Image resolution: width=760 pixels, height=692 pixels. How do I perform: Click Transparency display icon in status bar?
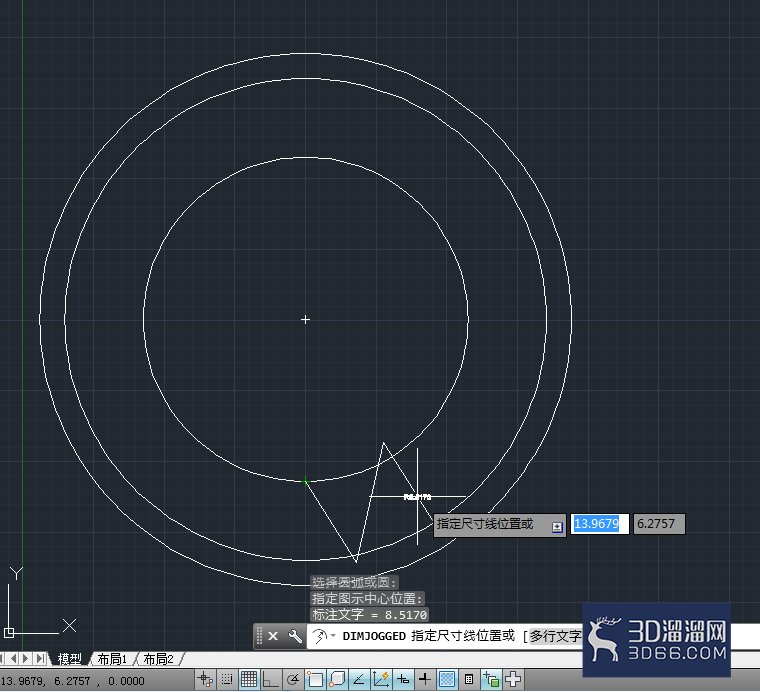tap(447, 679)
